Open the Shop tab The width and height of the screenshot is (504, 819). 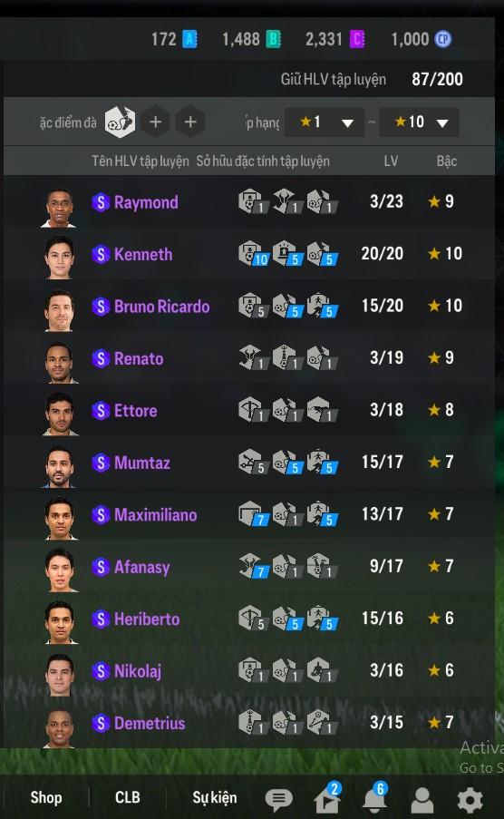click(46, 797)
